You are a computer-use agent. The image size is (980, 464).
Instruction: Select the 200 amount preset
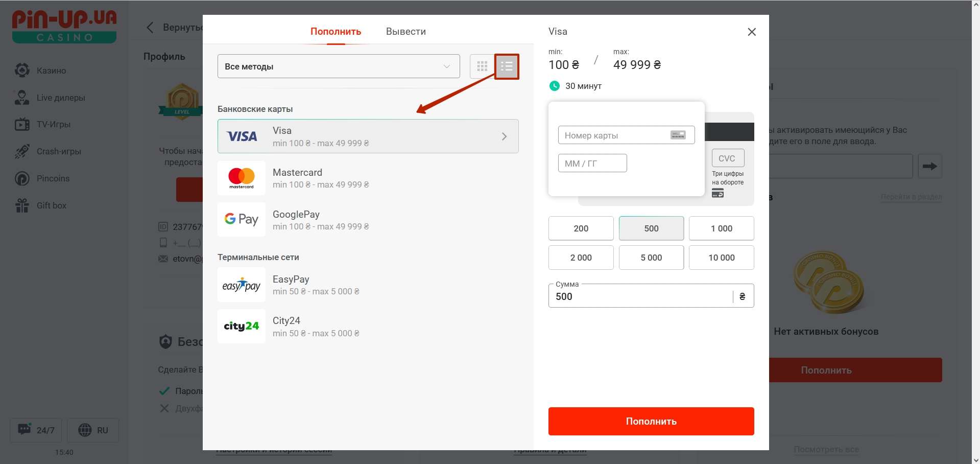click(581, 228)
